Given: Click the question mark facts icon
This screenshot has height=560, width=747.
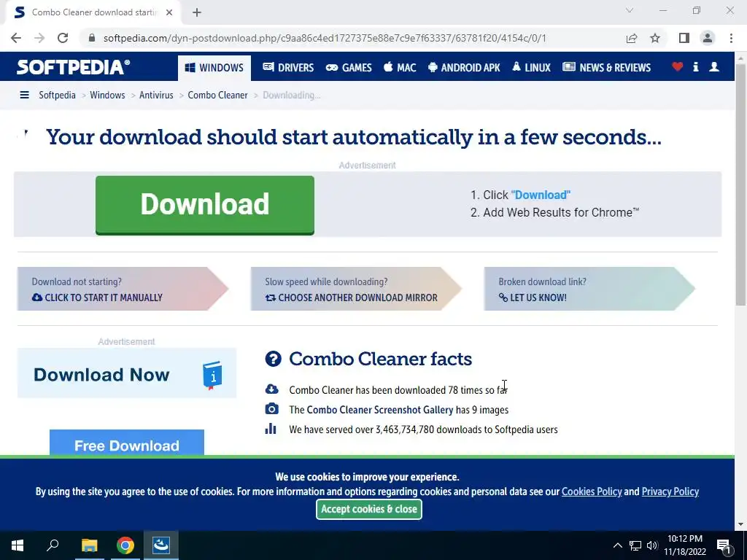Looking at the screenshot, I should point(274,359).
